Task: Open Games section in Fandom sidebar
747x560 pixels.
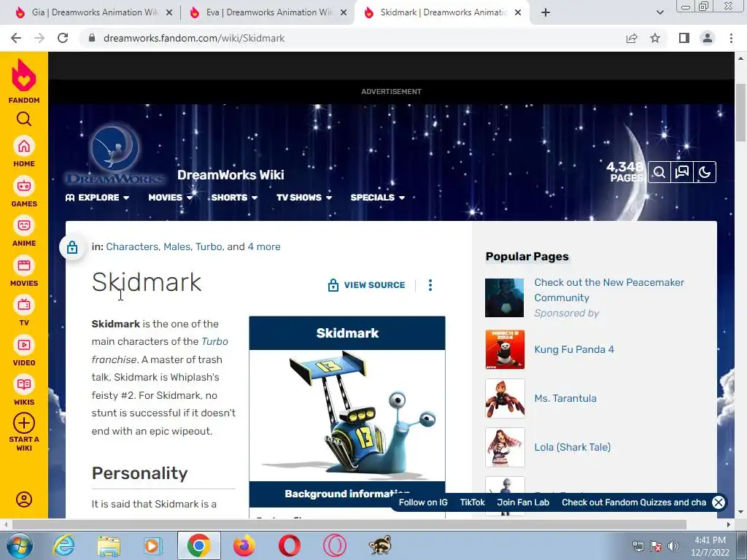Action: 24,192
